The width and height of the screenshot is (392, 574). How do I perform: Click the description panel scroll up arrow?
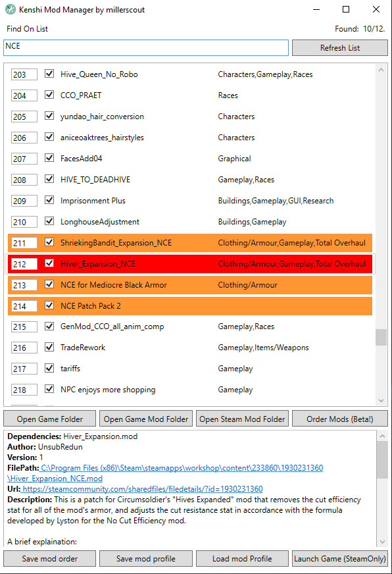382,436
